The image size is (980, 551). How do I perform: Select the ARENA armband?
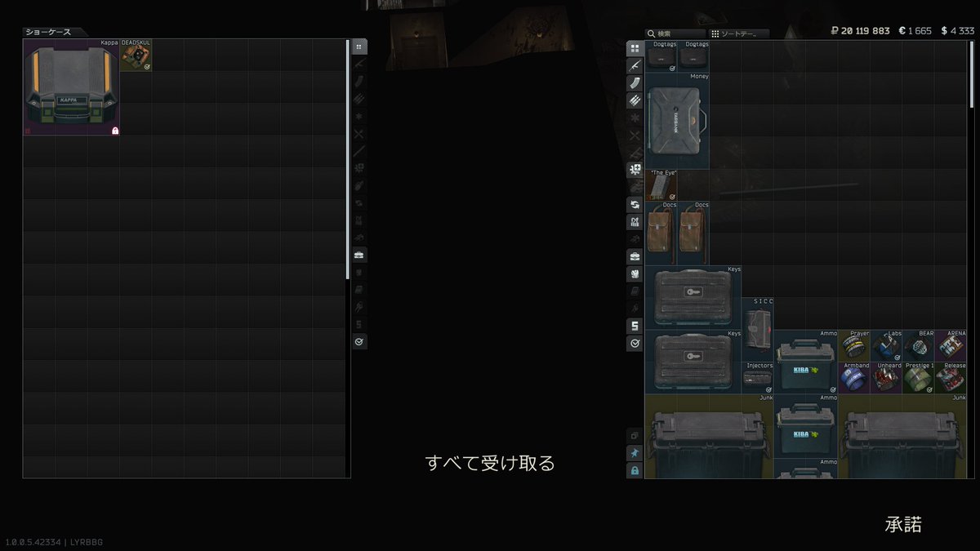click(951, 346)
